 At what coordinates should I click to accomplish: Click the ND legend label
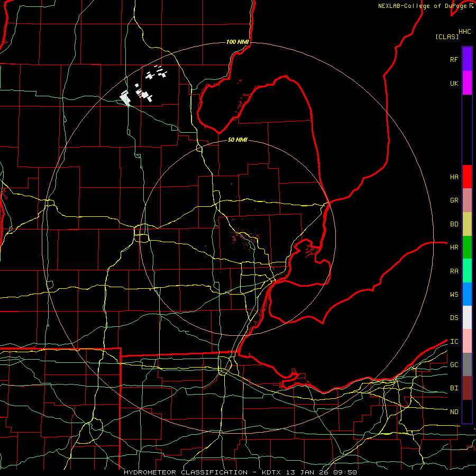tap(454, 411)
